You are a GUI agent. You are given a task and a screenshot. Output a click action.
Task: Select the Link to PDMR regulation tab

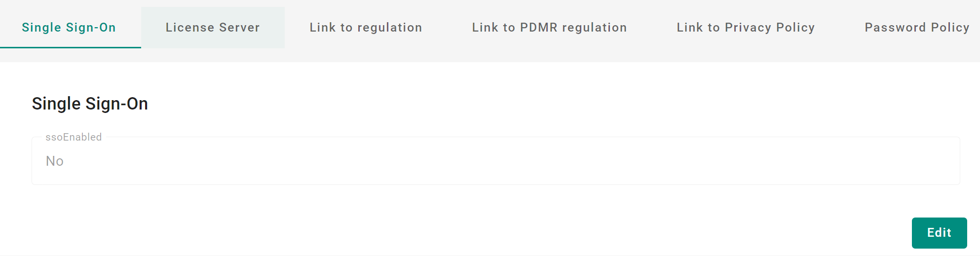coord(549,28)
